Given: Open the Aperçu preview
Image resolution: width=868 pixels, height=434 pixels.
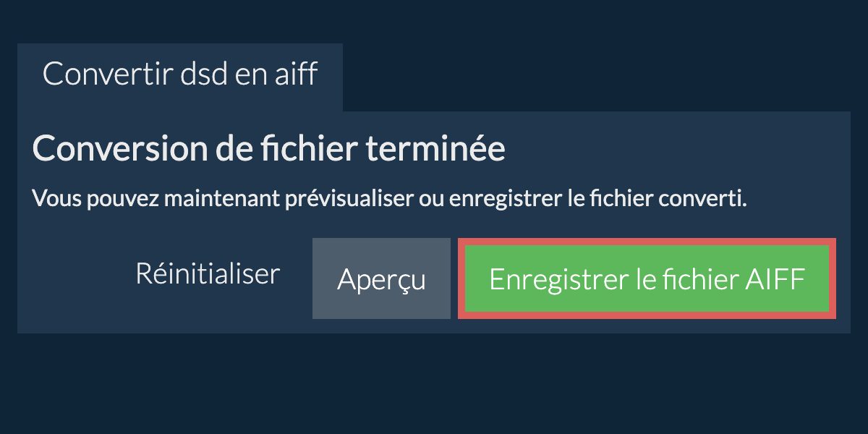Looking at the screenshot, I should click(381, 279).
